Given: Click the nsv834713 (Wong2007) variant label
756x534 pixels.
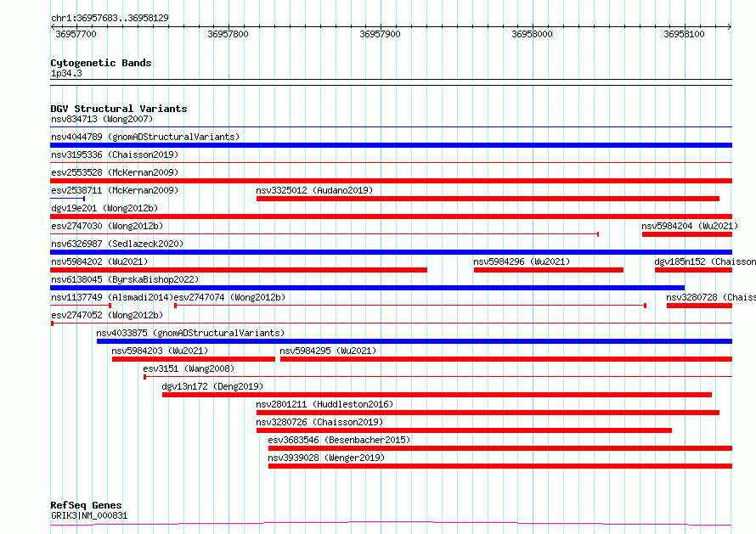Looking at the screenshot, I should (102, 119).
